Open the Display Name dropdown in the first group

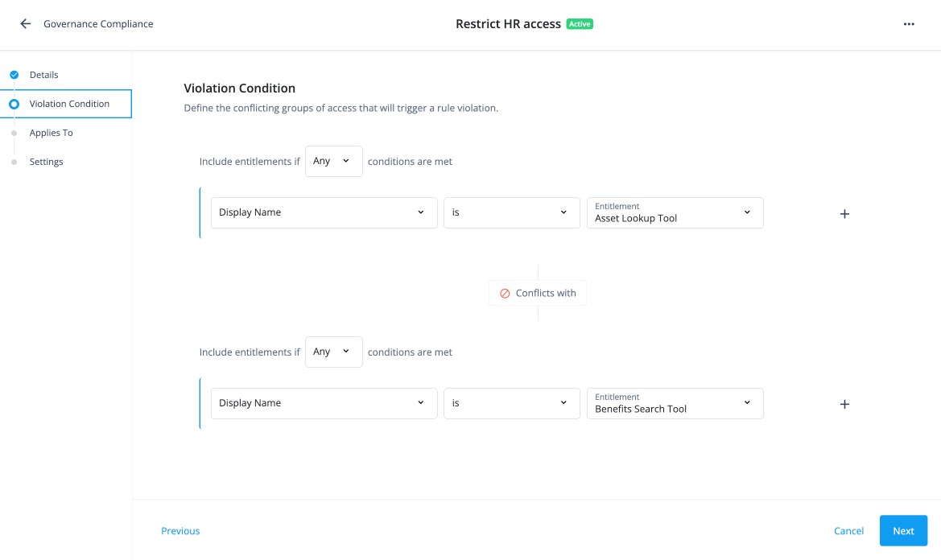coord(324,213)
